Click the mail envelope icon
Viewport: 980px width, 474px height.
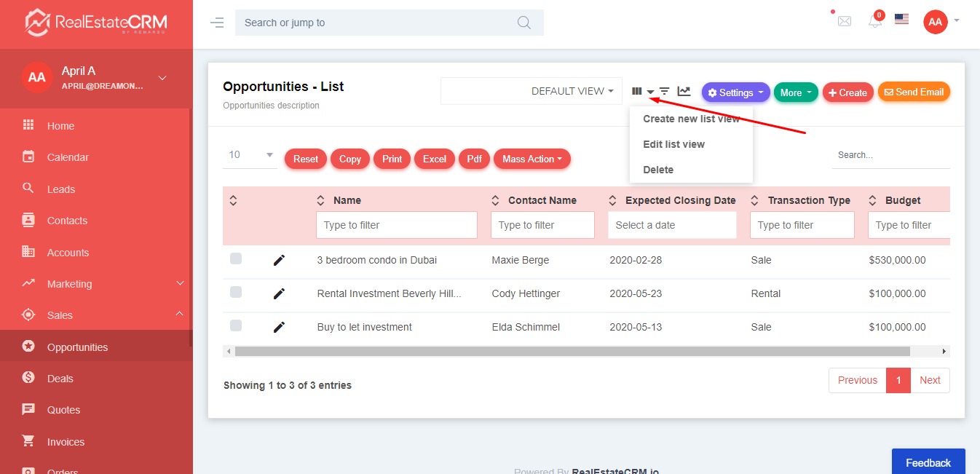point(844,22)
